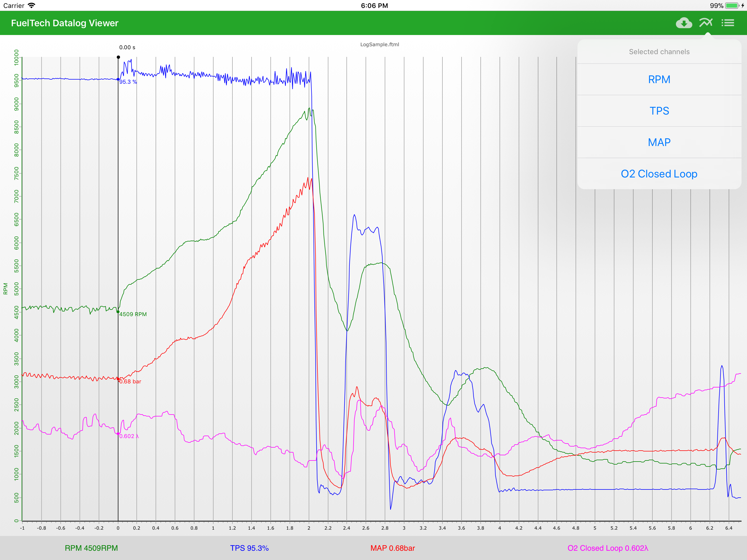Tap the cloud download icon

point(684,23)
